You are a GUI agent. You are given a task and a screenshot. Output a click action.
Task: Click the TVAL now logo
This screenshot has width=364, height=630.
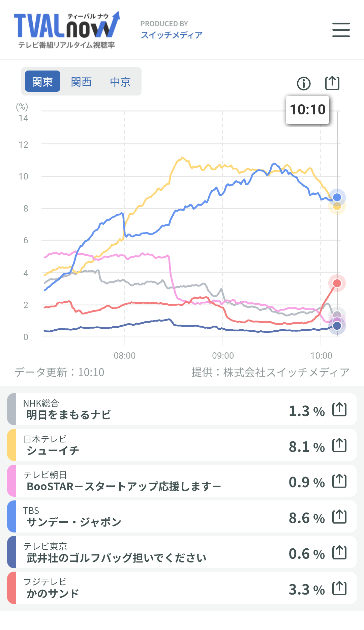67,30
